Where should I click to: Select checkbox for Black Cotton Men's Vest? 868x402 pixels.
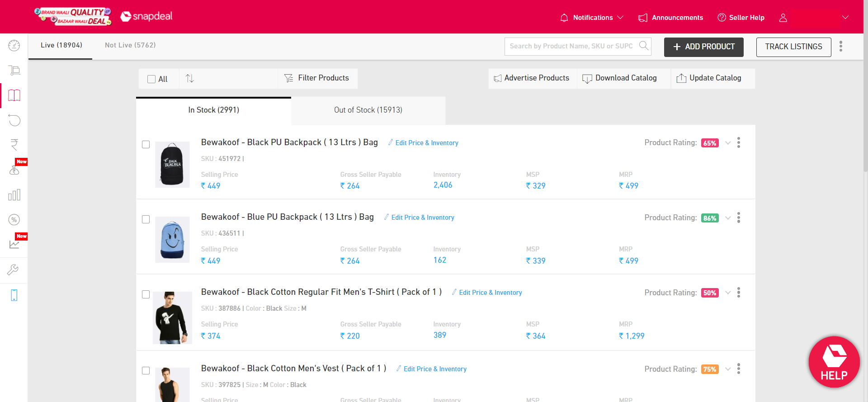tap(146, 371)
